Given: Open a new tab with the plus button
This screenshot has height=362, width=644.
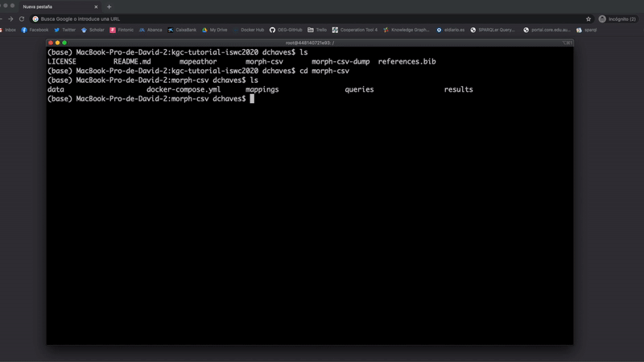Looking at the screenshot, I should (x=109, y=7).
